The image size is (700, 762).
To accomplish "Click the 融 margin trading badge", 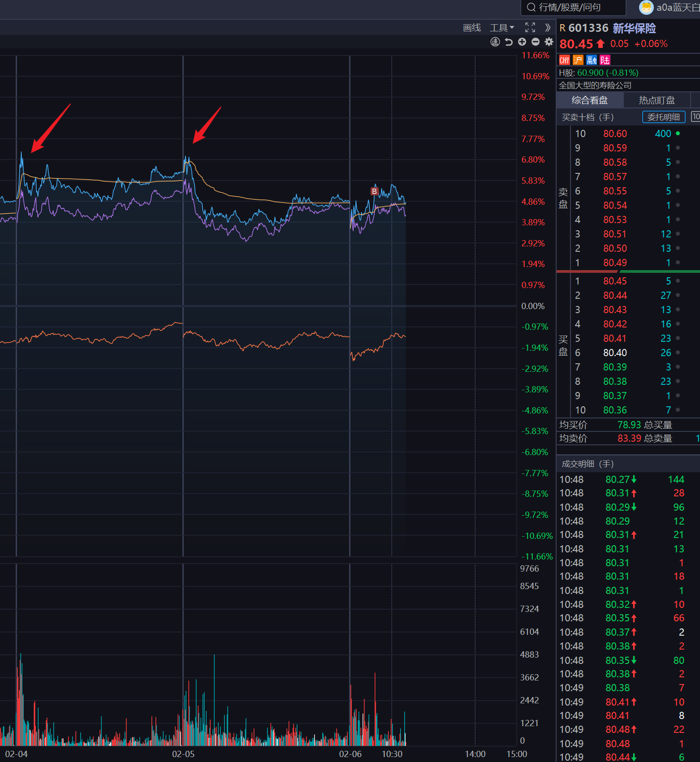I will [x=592, y=60].
